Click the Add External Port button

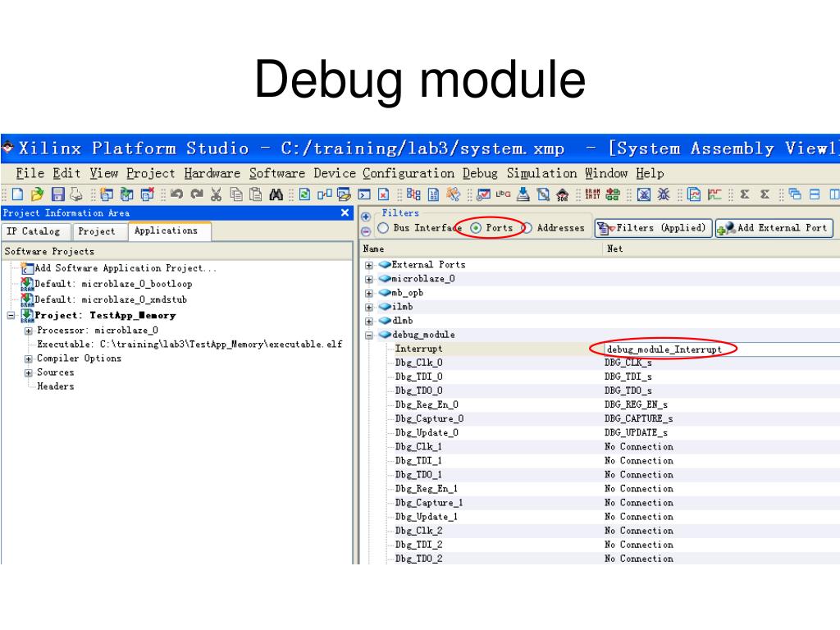774,228
